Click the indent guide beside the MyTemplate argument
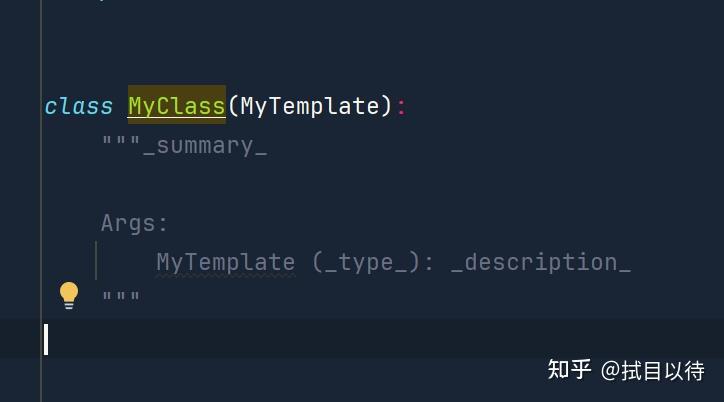 click(x=96, y=261)
